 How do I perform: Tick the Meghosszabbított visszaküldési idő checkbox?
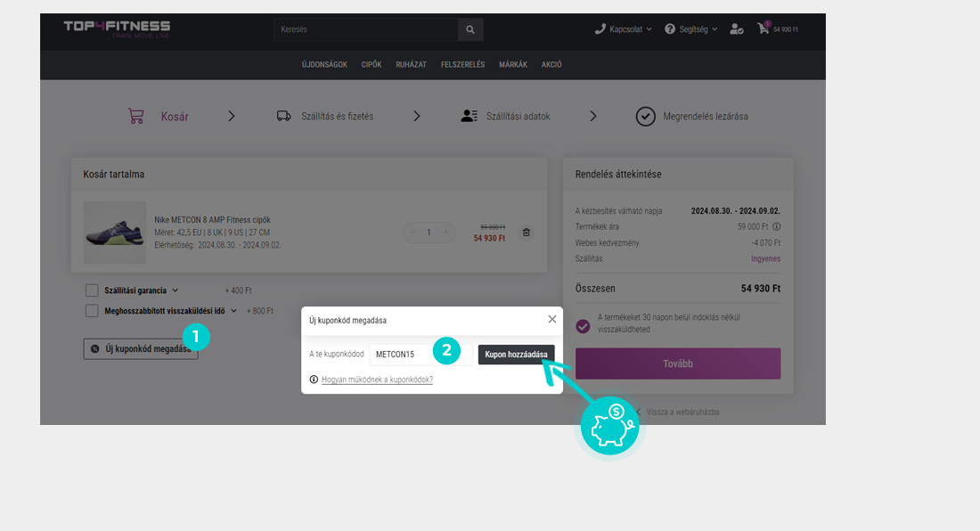pos(92,311)
